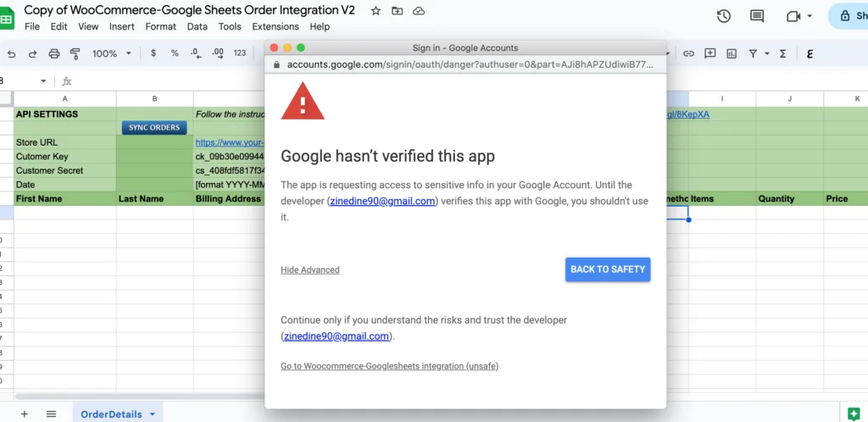This screenshot has height=422, width=868.
Task: Open the all sheets list icon
Action: tap(51, 414)
